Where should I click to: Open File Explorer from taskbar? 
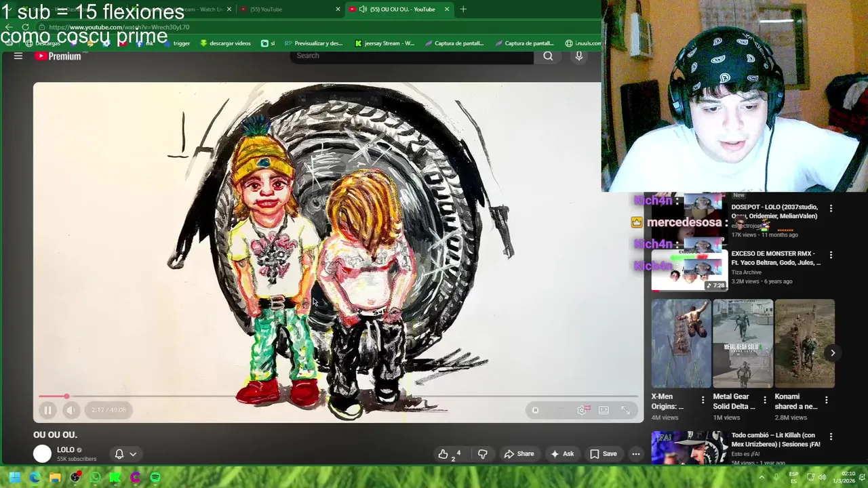(x=55, y=477)
